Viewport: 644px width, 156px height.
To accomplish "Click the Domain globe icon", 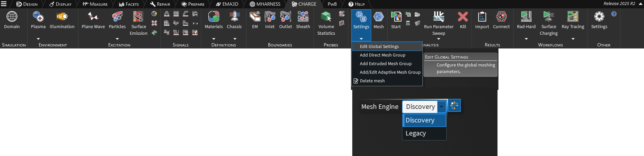I will tap(12, 17).
